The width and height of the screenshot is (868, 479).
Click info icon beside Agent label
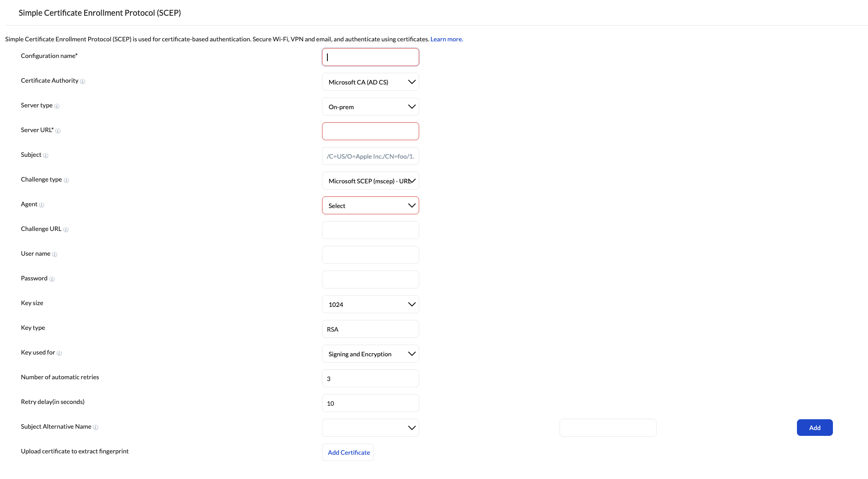[41, 205]
